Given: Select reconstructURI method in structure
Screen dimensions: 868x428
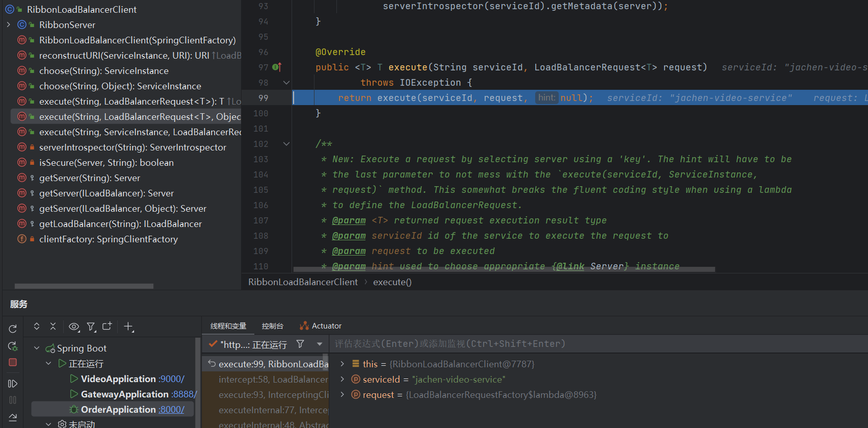Looking at the screenshot, I should click(x=124, y=55).
